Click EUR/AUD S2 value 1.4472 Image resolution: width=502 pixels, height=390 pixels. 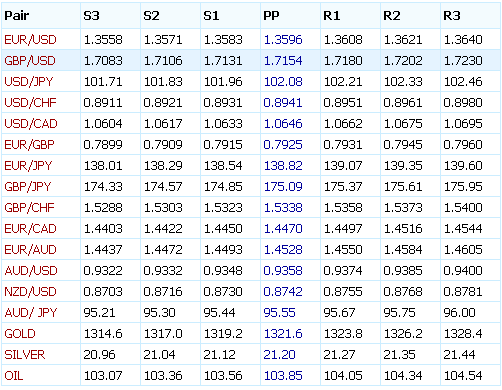[x=163, y=250]
